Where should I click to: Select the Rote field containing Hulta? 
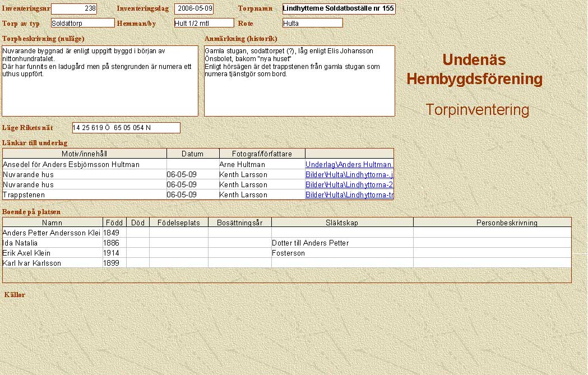click(x=312, y=23)
